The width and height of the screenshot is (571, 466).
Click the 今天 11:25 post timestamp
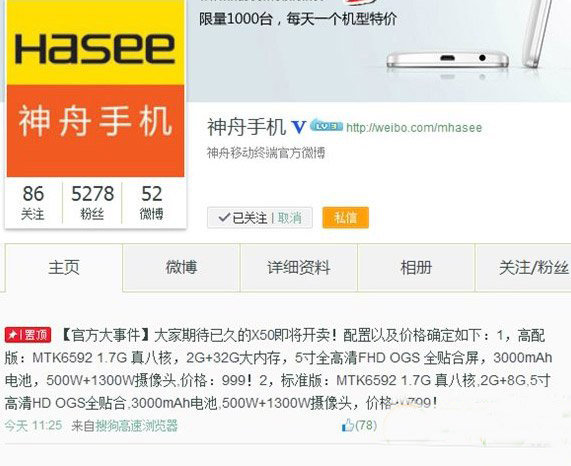coord(34,426)
